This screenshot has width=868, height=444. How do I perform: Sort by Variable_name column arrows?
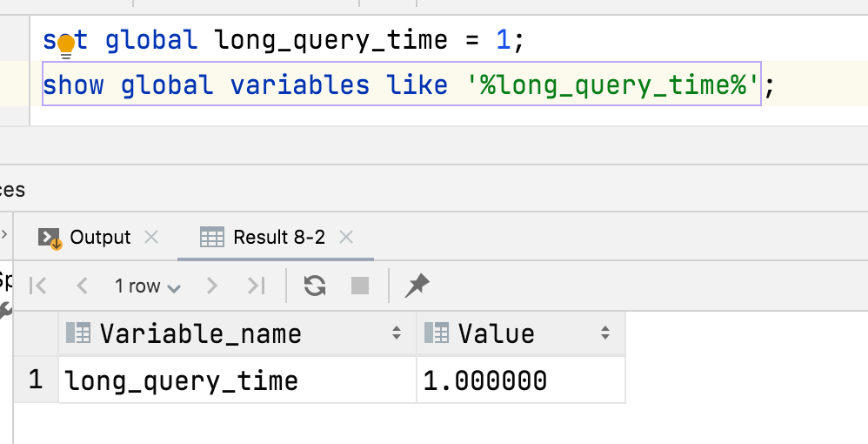pyautogui.click(x=397, y=333)
